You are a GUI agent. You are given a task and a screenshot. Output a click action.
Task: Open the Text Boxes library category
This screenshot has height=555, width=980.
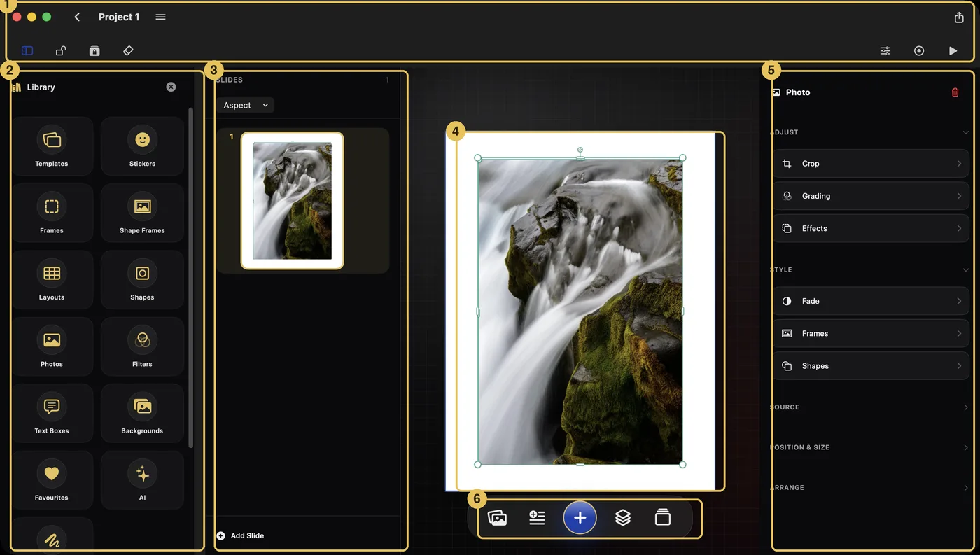coord(52,413)
